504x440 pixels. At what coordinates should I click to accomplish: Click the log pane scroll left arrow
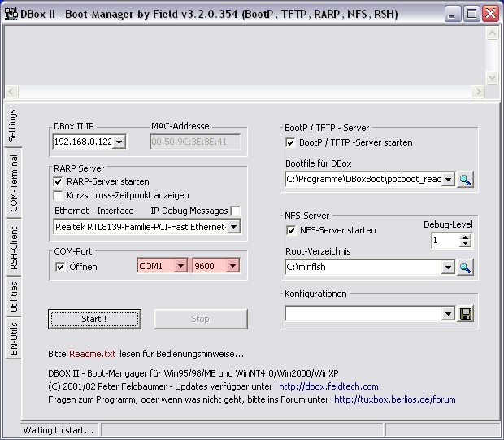pos(11,92)
